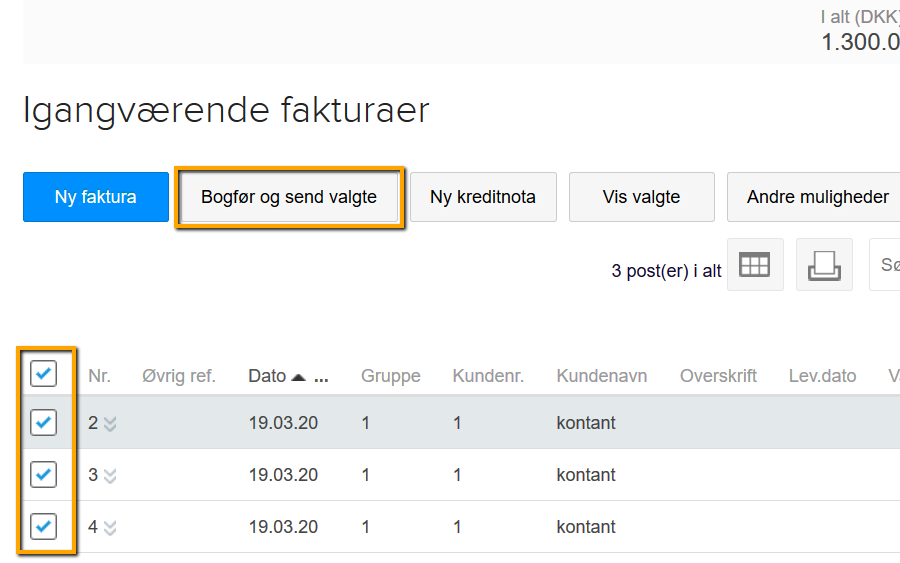
Task: Click the Gruppe column header
Action: click(x=390, y=376)
